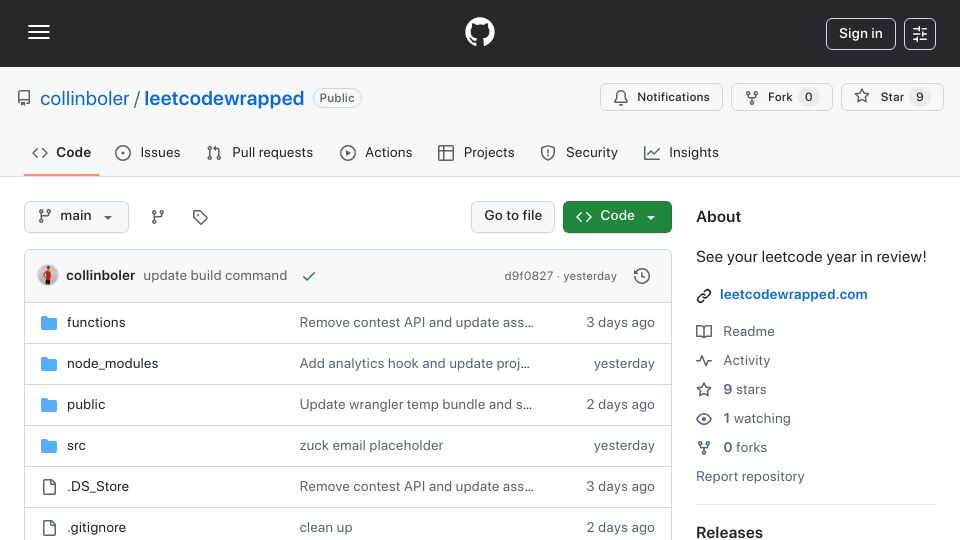
Task: Expand the green Code dropdown
Action: point(617,217)
